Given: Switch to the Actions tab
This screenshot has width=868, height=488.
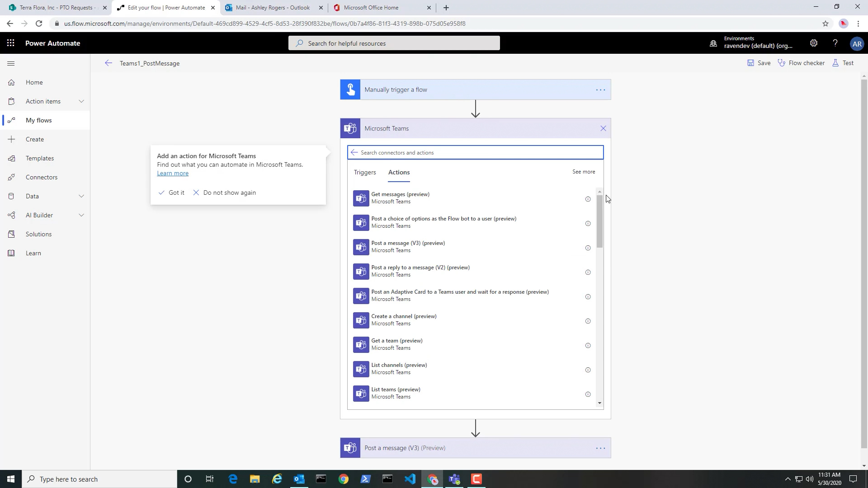Looking at the screenshot, I should point(399,172).
